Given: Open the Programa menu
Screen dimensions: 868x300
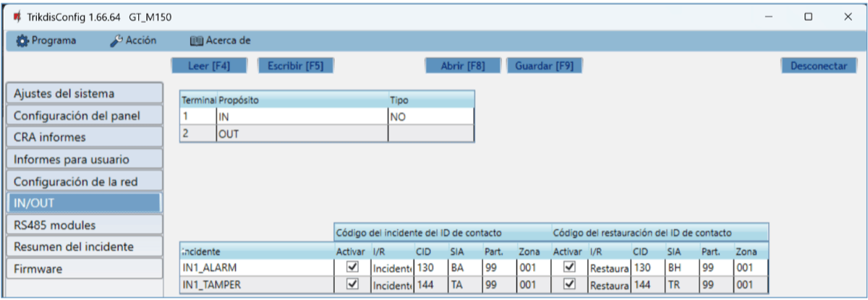Looking at the screenshot, I should tap(46, 41).
